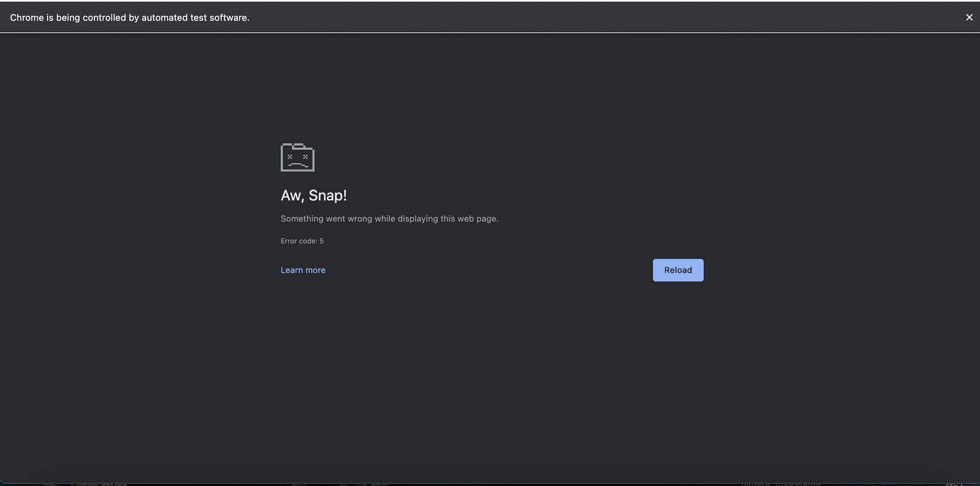Screen dimensions: 980x486
Task: Click the 'Aw, Snap!' heading text
Action: [313, 195]
